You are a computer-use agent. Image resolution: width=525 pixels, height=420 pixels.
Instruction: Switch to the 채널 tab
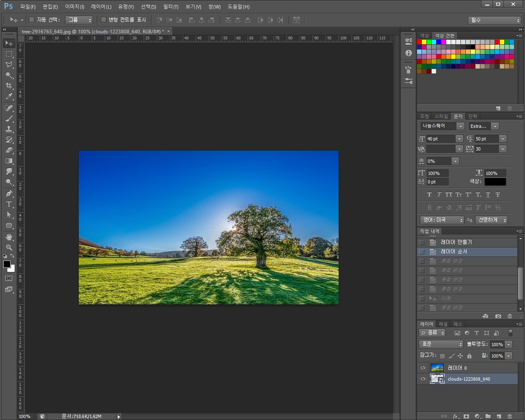tap(443, 324)
